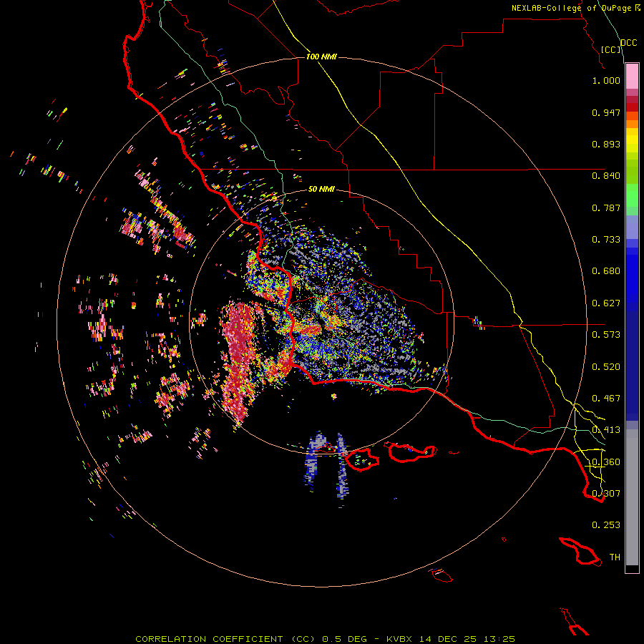Screen dimensions: 644x644
Task: Click the 0.947 legend value
Action: (x=606, y=112)
